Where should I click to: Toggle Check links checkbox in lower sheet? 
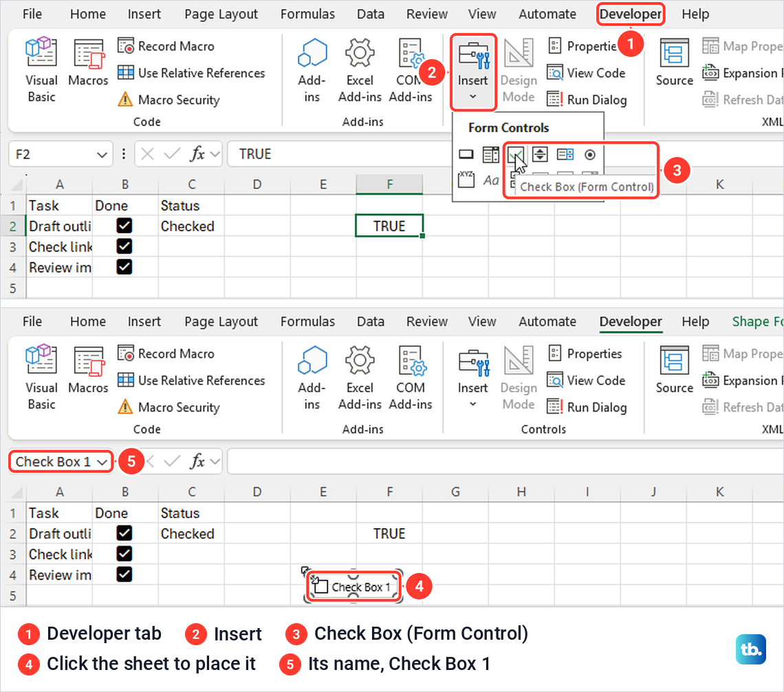(124, 554)
